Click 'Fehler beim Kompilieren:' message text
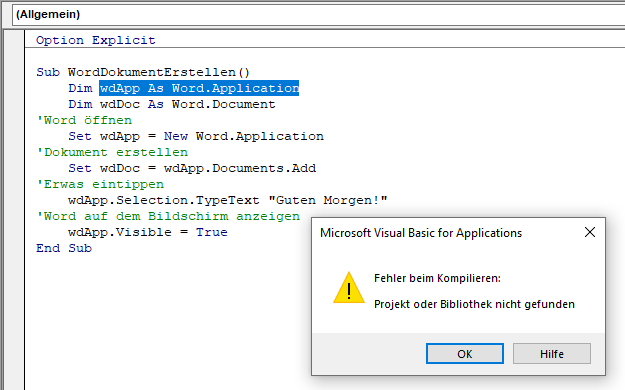 click(x=437, y=278)
